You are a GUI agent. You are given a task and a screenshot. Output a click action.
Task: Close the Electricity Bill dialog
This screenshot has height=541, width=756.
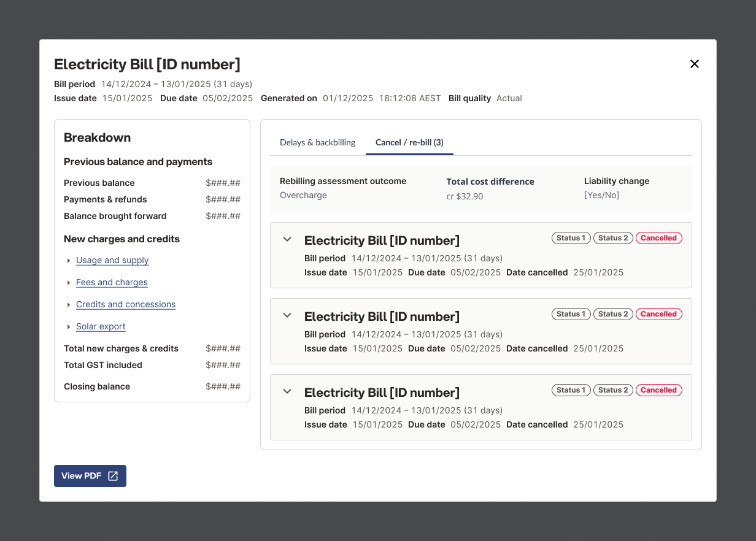coord(695,64)
